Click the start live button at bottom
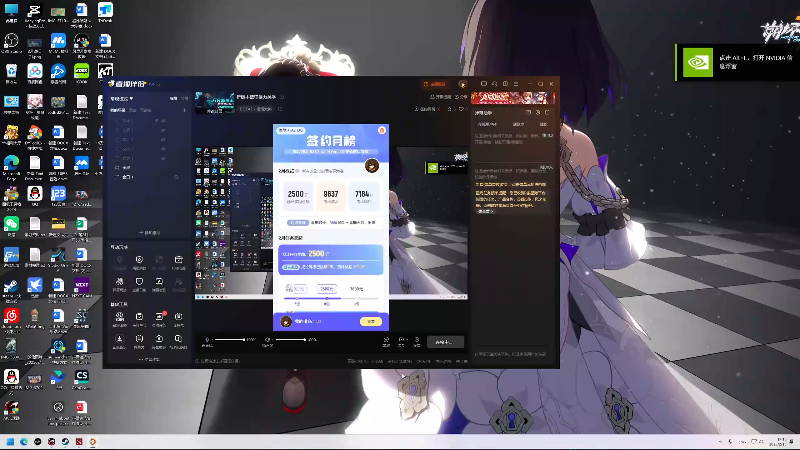800x450 pixels. pyautogui.click(x=445, y=342)
